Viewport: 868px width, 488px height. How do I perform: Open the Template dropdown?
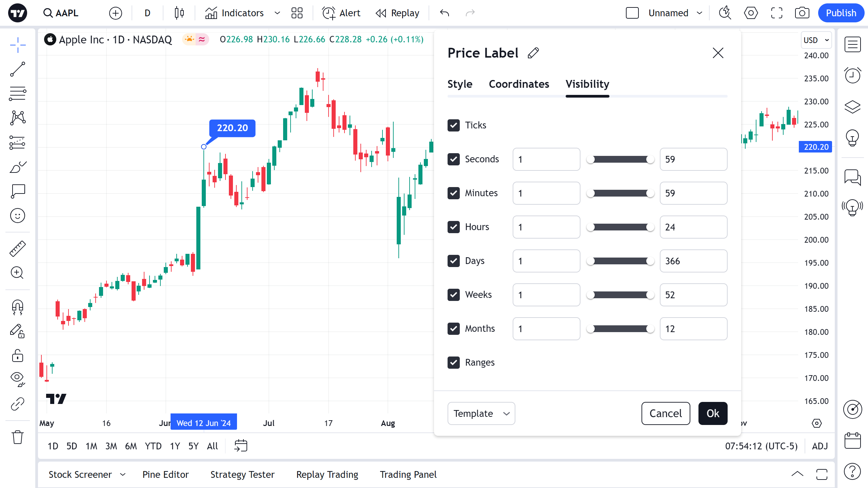pos(481,413)
